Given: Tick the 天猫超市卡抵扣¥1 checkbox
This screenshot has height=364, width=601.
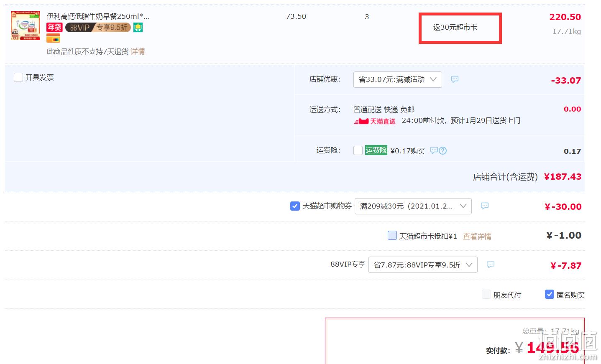Looking at the screenshot, I should pyautogui.click(x=392, y=235).
